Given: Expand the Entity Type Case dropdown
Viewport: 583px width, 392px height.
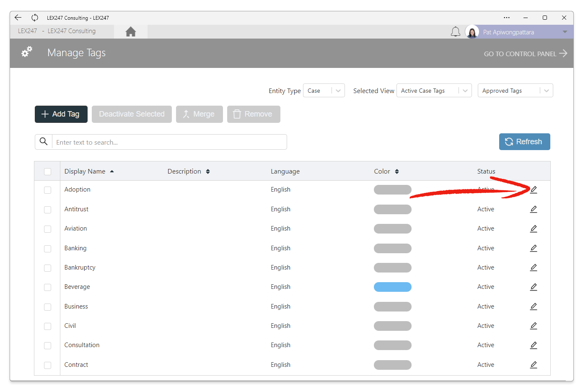Looking at the screenshot, I should pyautogui.click(x=324, y=91).
